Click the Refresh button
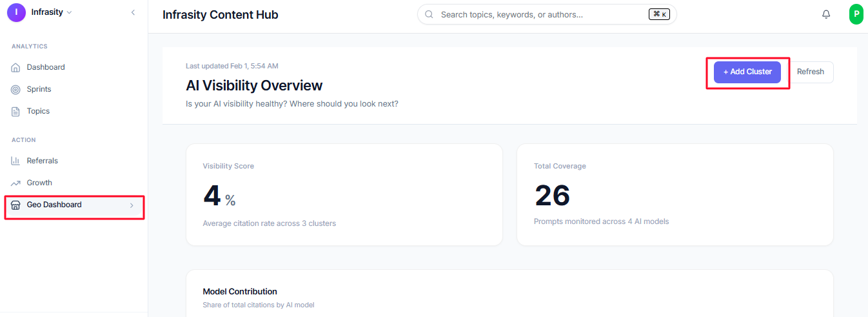Screen dimensions: 868x317 [x=811, y=72]
